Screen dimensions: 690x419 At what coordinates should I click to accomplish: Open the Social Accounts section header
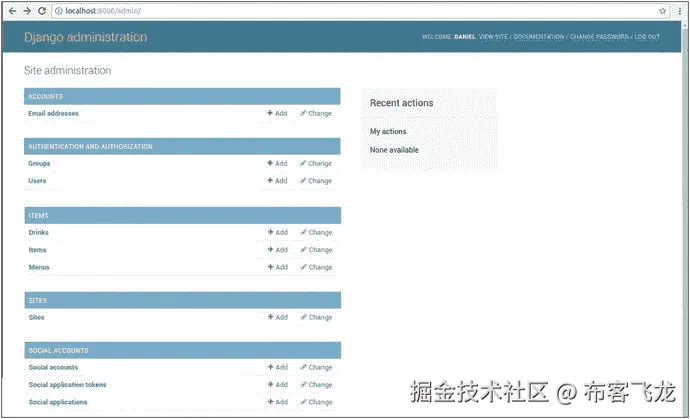pyautogui.click(x=58, y=351)
